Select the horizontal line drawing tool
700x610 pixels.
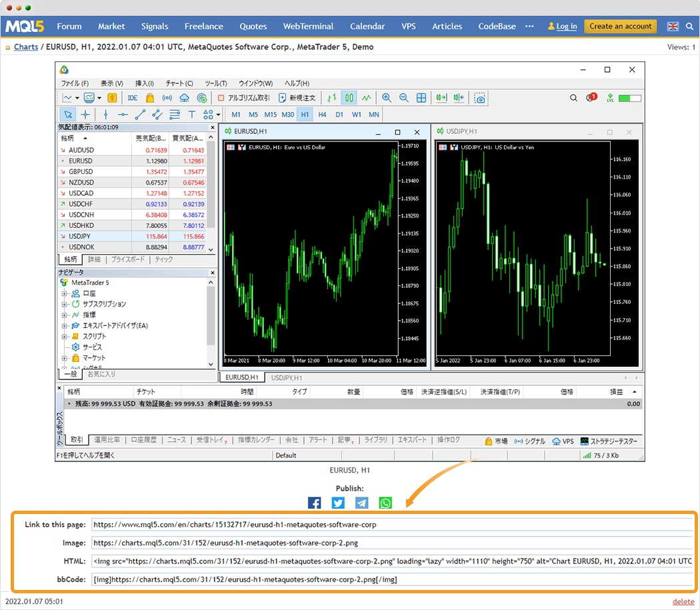tap(123, 115)
